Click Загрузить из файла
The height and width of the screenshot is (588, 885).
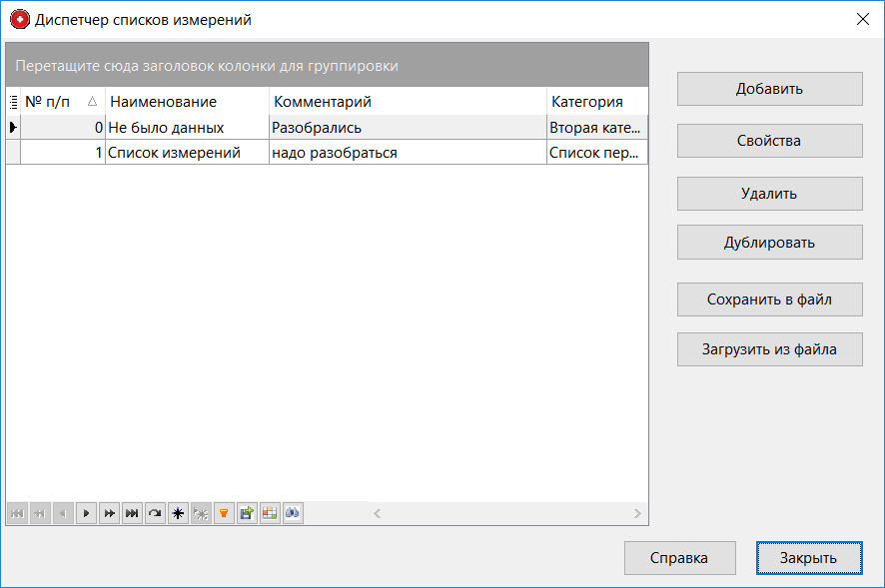click(769, 348)
